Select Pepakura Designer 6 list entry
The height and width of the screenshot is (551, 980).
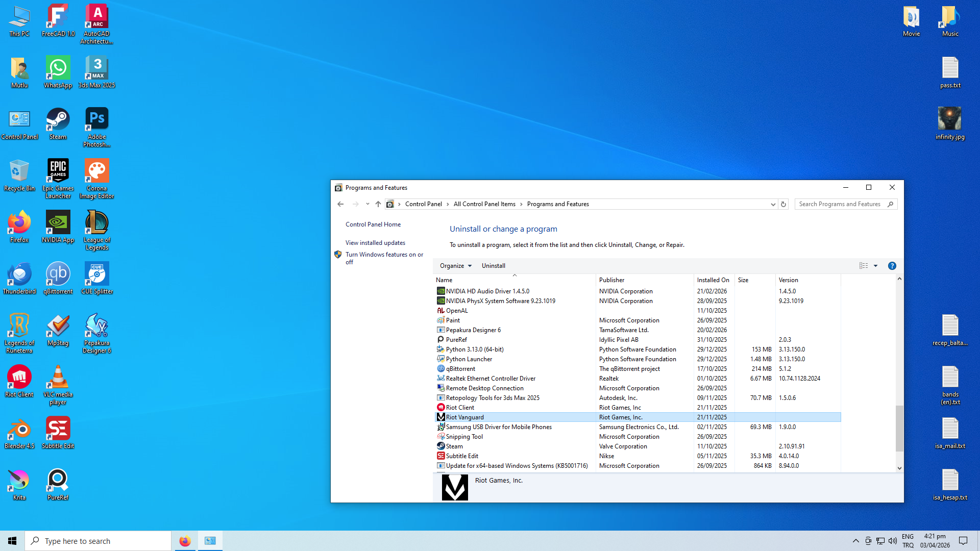pos(638,330)
